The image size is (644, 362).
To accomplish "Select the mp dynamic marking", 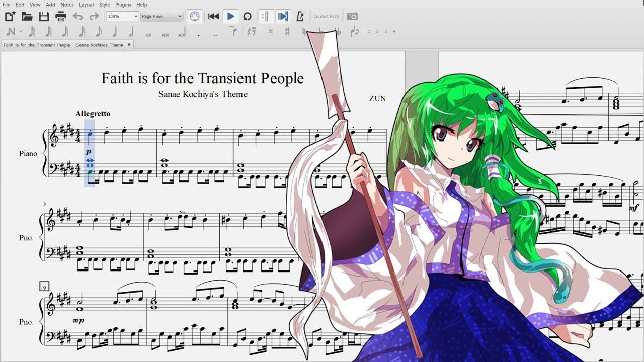I will [78, 320].
